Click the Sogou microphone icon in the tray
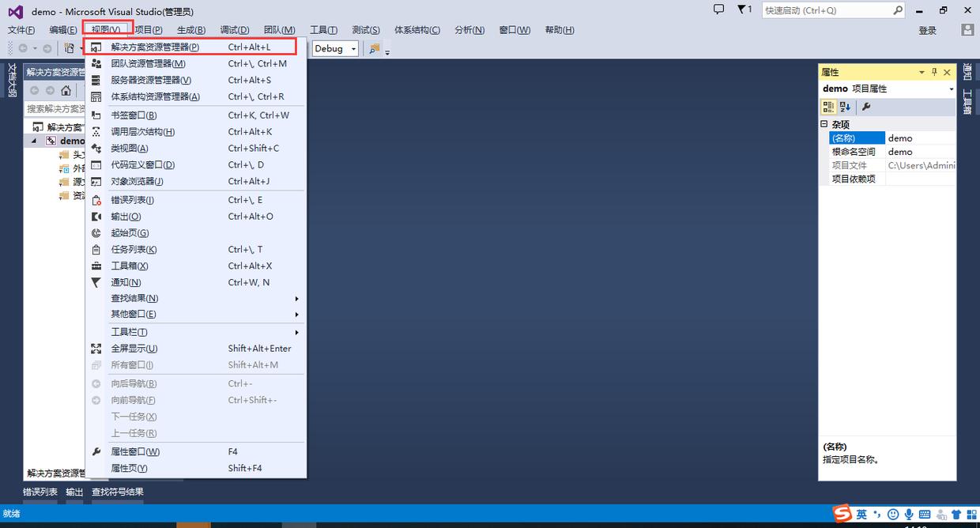Screen dimensions: 980x528 [910, 515]
